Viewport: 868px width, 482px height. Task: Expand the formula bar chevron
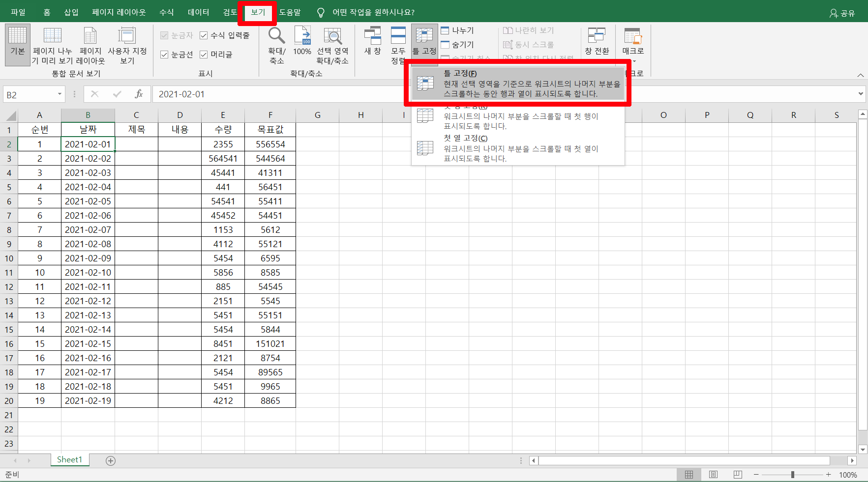pos(861,94)
